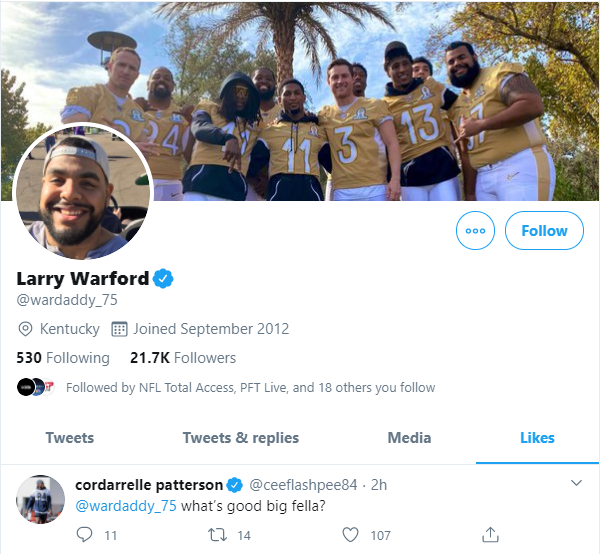Open the 530 Following list
The image size is (600, 554).
[63, 357]
